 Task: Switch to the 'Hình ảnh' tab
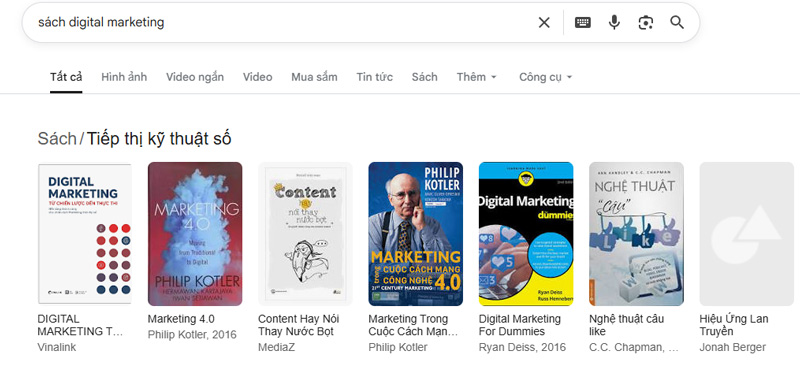[124, 77]
